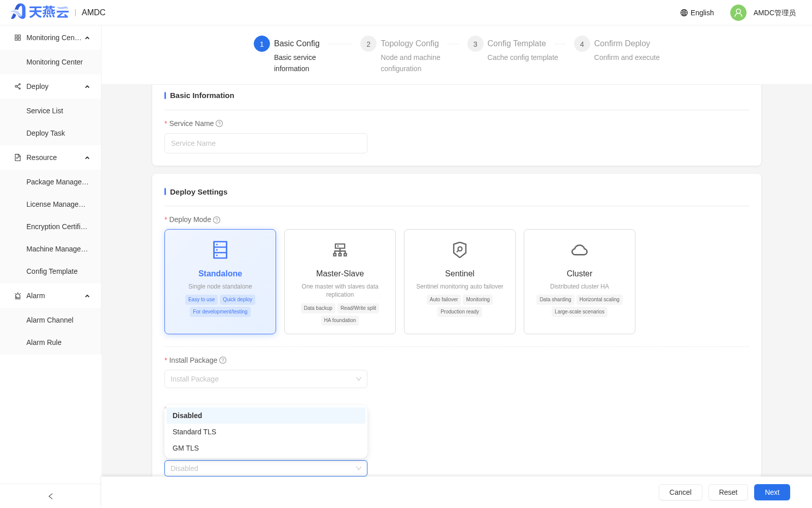Image resolution: width=812 pixels, height=508 pixels.
Task: Select the Cluster deploy mode card
Action: click(x=580, y=282)
